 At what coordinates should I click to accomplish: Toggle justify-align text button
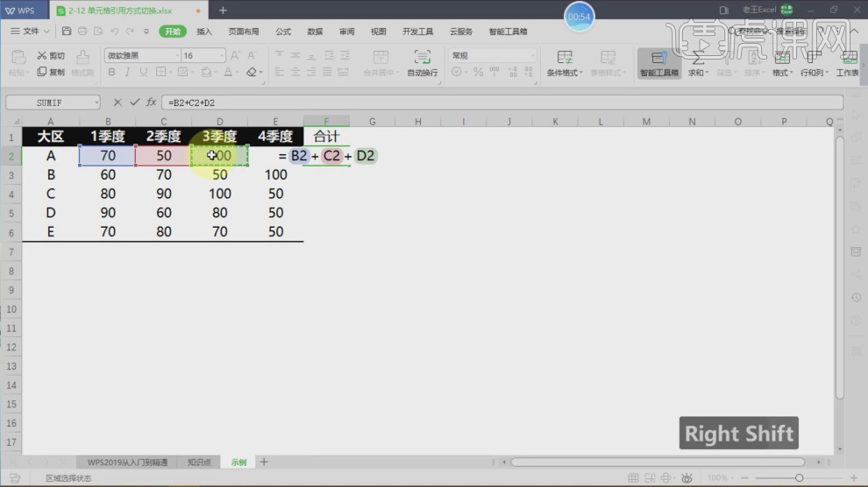[328, 72]
